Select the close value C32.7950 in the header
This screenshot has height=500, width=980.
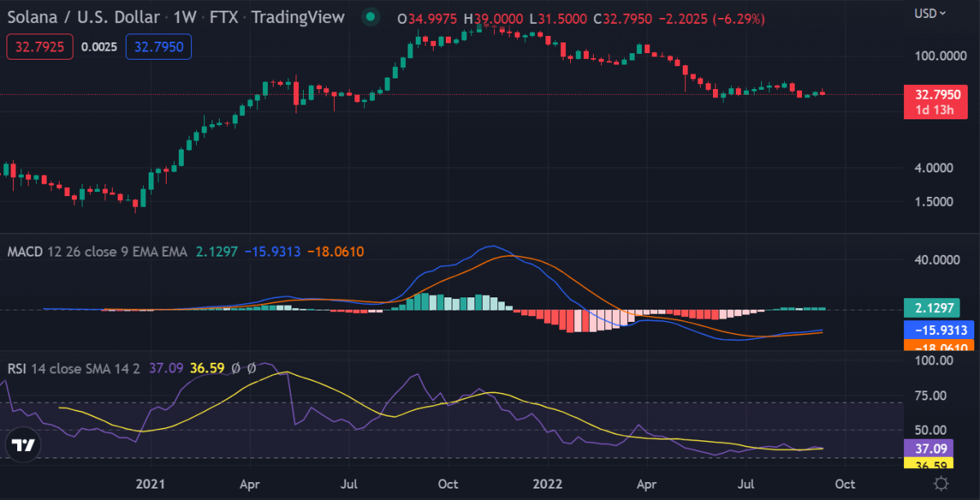click(622, 17)
